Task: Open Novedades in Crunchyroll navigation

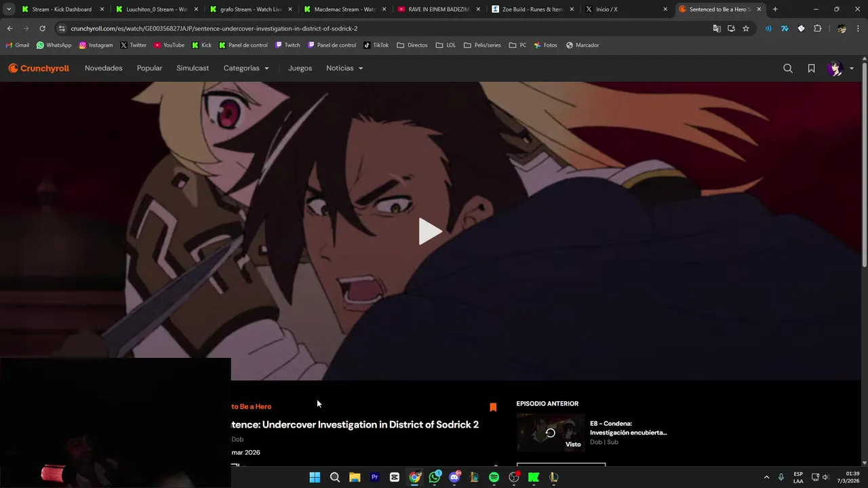Action: [x=104, y=68]
